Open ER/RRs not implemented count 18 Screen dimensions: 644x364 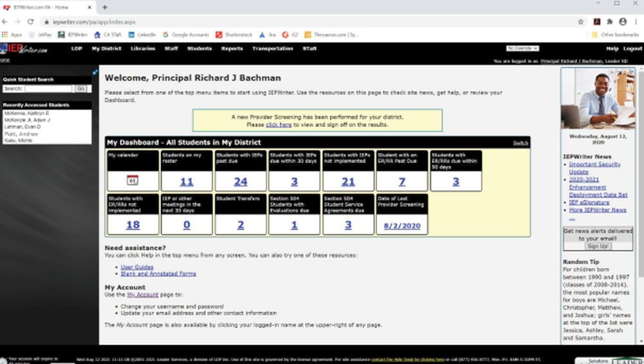pyautogui.click(x=133, y=225)
